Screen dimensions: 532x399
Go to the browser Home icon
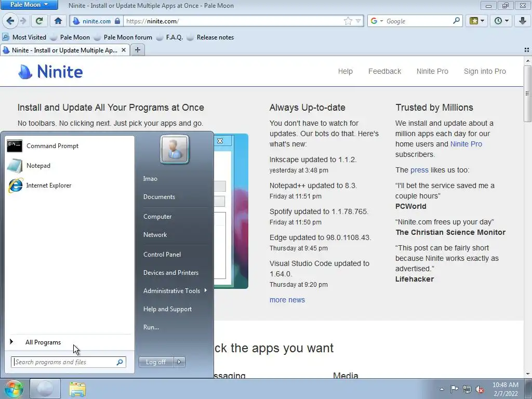(58, 21)
